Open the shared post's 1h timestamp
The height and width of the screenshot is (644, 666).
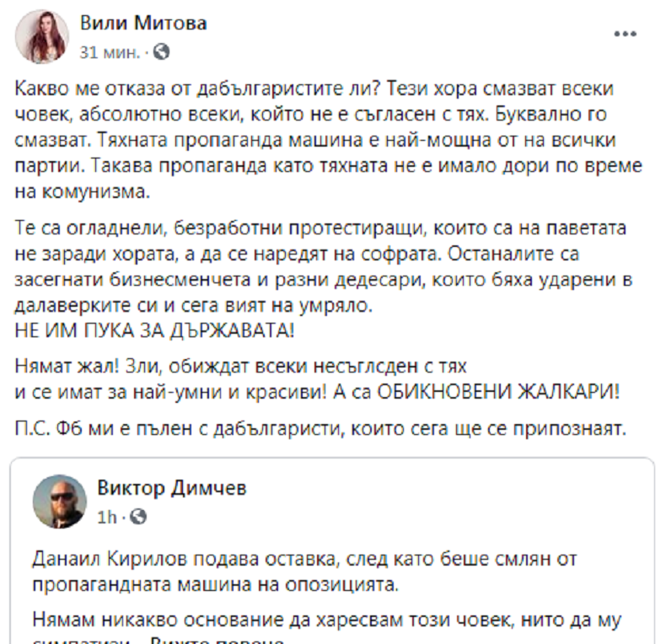coord(107,516)
